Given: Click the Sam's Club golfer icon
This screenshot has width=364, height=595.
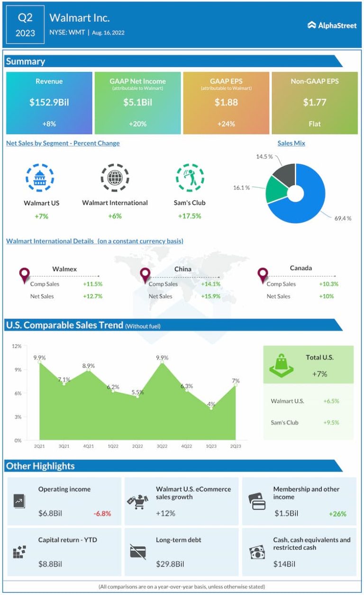Looking at the screenshot, I should (190, 178).
